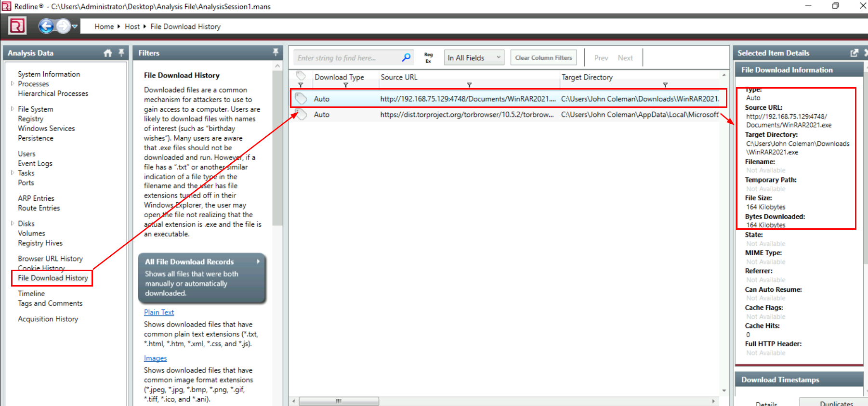
Task: Switch to the Details tab
Action: point(766,404)
